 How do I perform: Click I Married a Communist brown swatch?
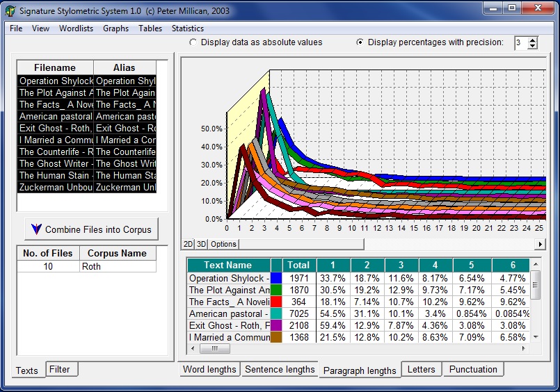coord(276,337)
